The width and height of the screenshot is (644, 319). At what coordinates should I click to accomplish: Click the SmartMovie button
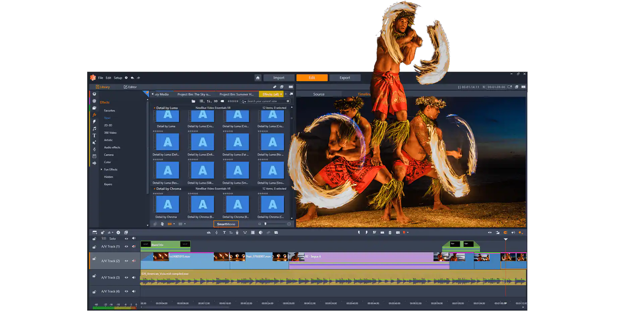[226, 224]
